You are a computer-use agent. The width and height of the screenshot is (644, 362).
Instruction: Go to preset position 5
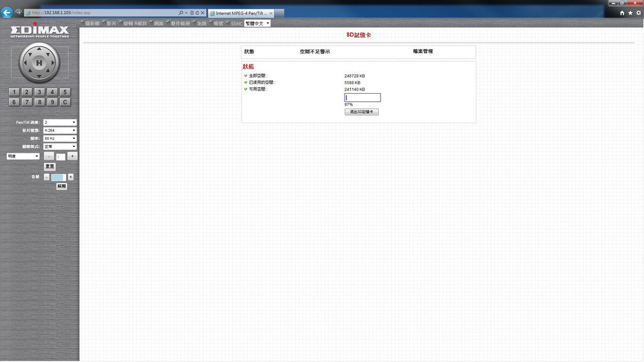pos(65,92)
